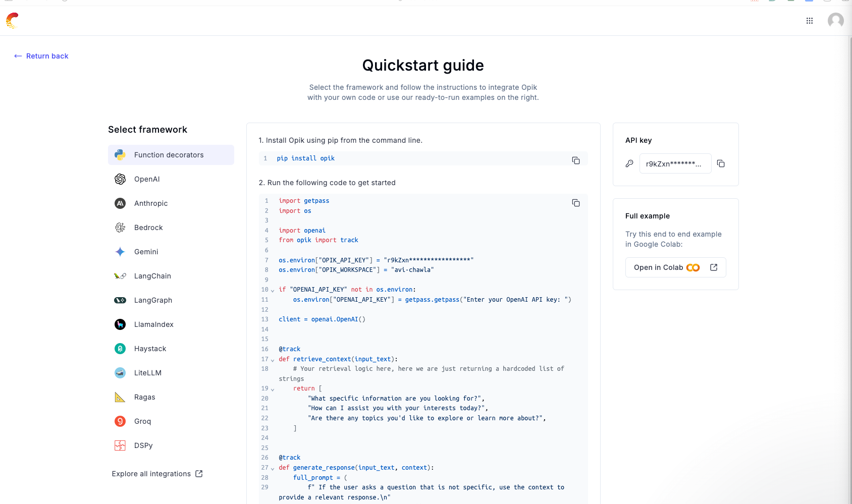Click the 'full_prompt = (' code line
The image size is (852, 504).
coord(320,478)
